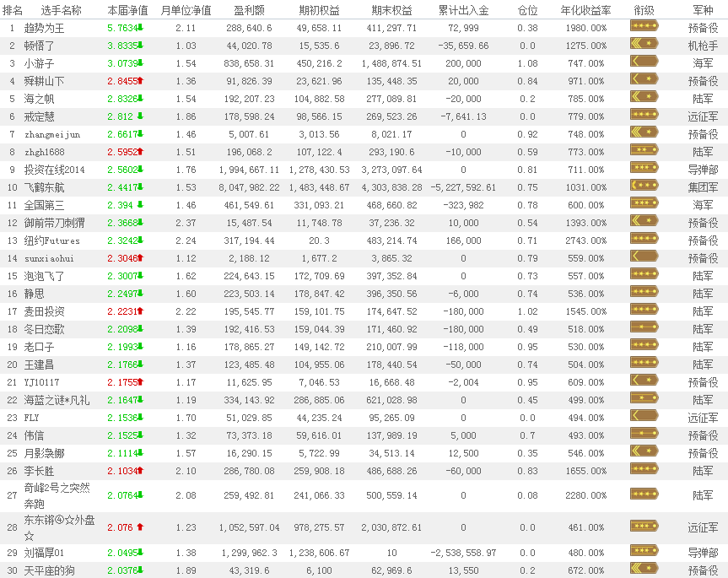Select ending equity 3,273,097.64

(x=391, y=170)
